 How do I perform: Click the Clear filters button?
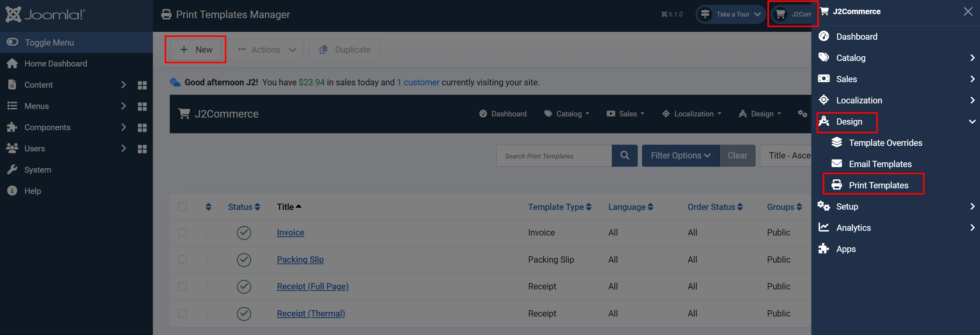pyautogui.click(x=738, y=156)
